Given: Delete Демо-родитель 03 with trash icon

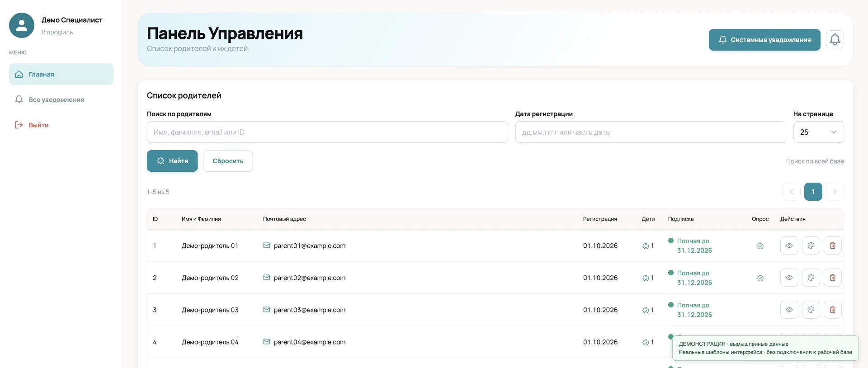Looking at the screenshot, I should pos(832,310).
